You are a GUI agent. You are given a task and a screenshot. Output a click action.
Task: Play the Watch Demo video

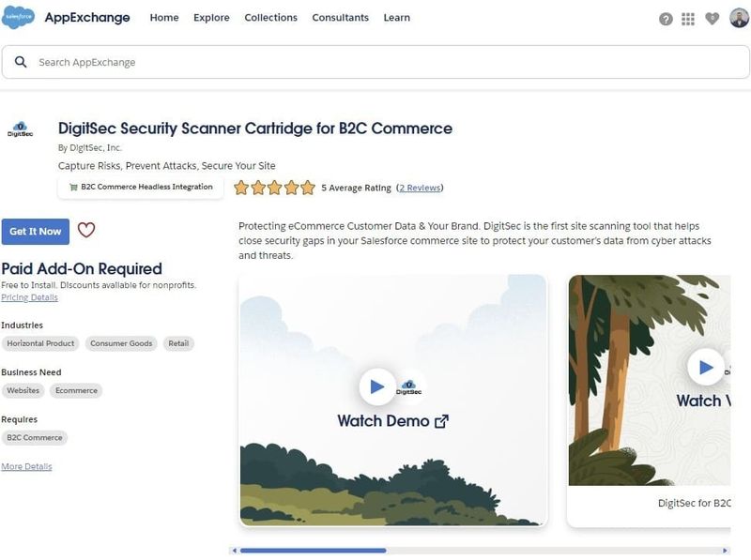click(x=377, y=386)
